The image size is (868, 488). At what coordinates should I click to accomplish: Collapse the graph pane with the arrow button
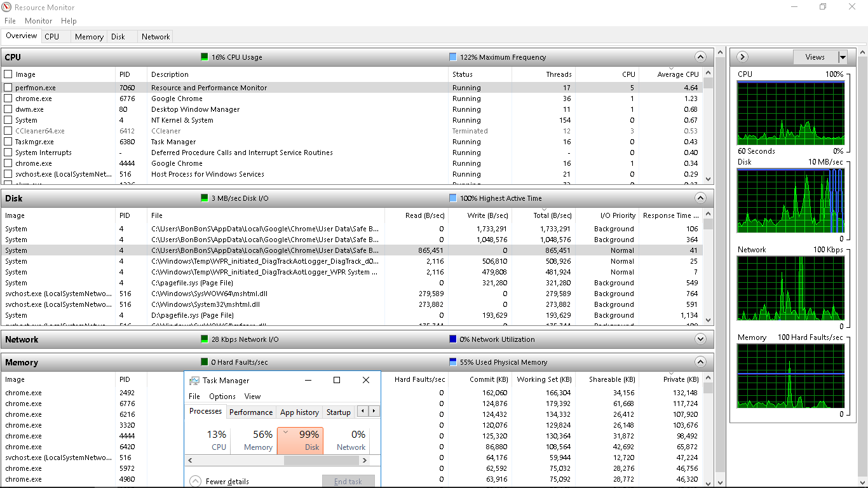click(743, 57)
